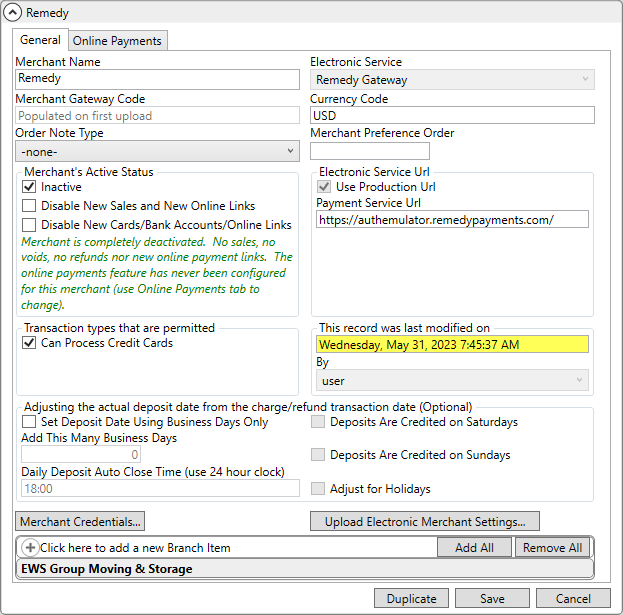Click the Duplicate button
623x615 pixels.
(x=411, y=598)
